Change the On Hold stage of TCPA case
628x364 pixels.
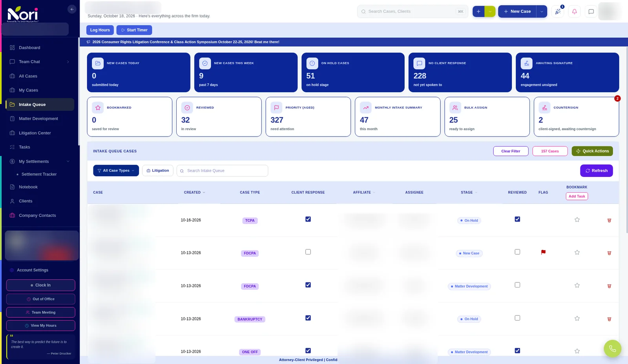pyautogui.click(x=469, y=220)
